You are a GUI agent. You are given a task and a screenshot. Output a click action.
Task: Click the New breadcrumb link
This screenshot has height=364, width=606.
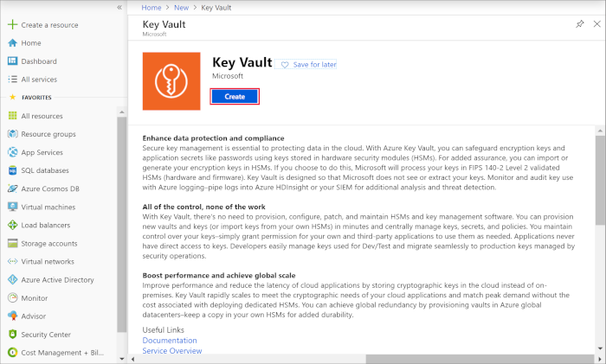coord(182,8)
